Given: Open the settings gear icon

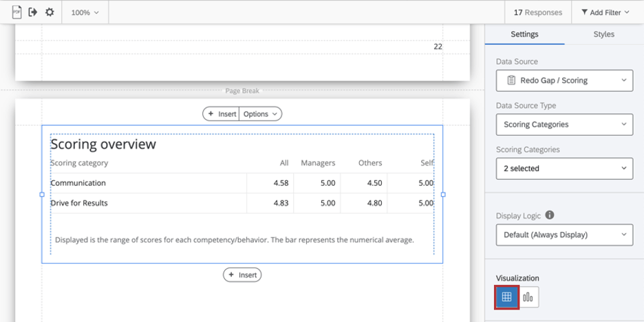Looking at the screenshot, I should pyautogui.click(x=50, y=12).
